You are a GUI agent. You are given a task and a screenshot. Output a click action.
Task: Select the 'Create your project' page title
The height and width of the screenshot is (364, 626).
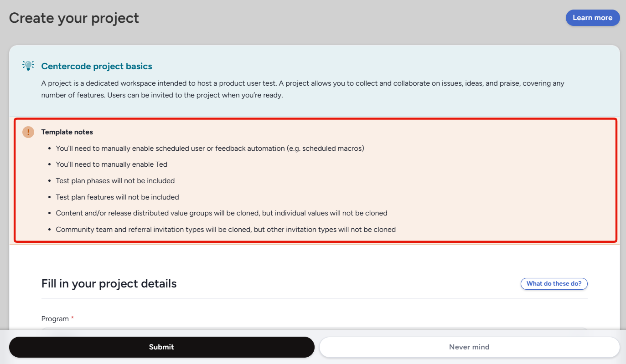tap(74, 18)
